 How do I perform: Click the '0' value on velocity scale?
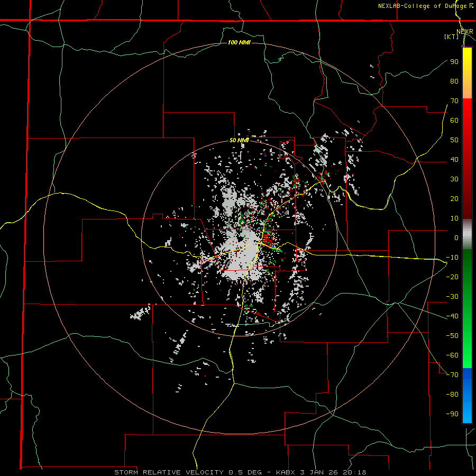tap(456, 237)
